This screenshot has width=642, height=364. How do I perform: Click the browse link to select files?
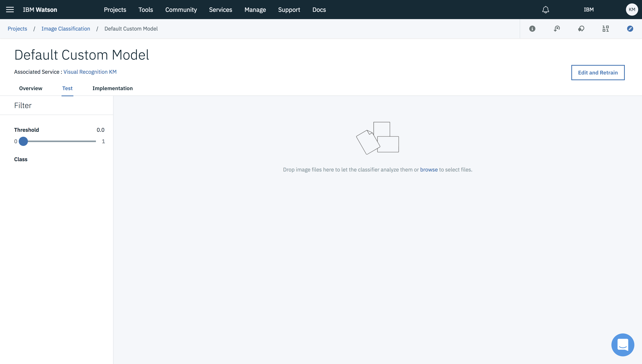[429, 170]
